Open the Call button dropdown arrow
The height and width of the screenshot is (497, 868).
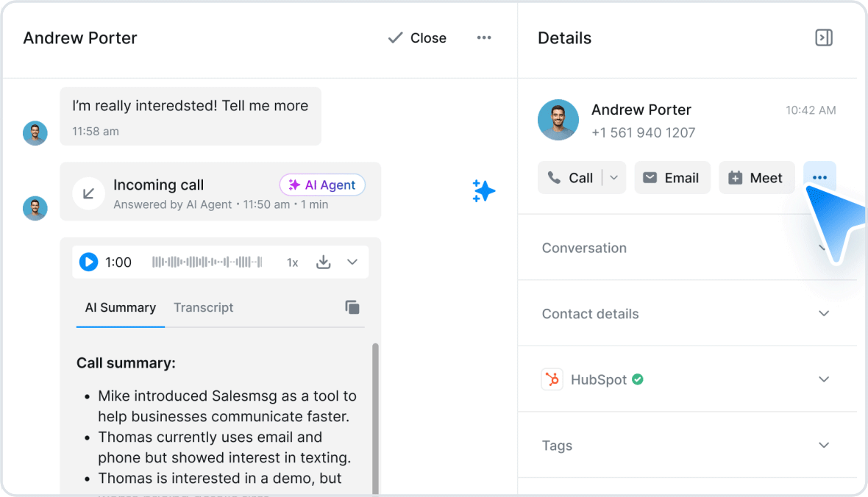click(x=614, y=178)
